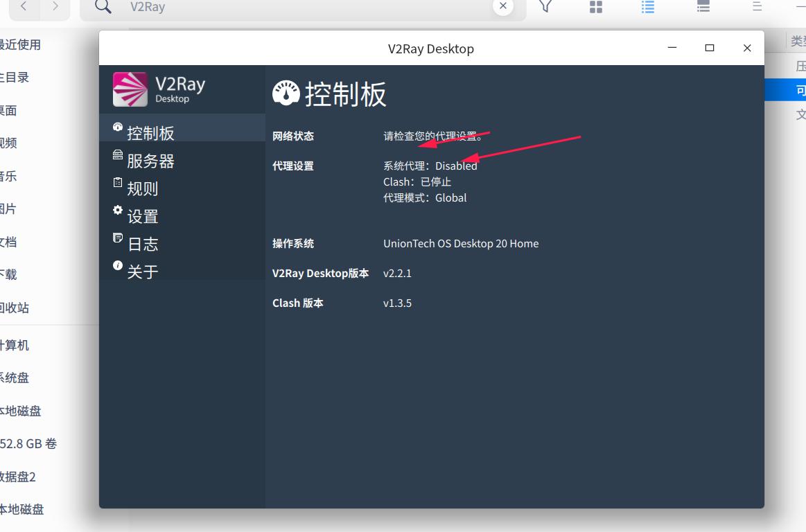
Task: Click the file manager search field containing V2Ray
Action: (304, 7)
